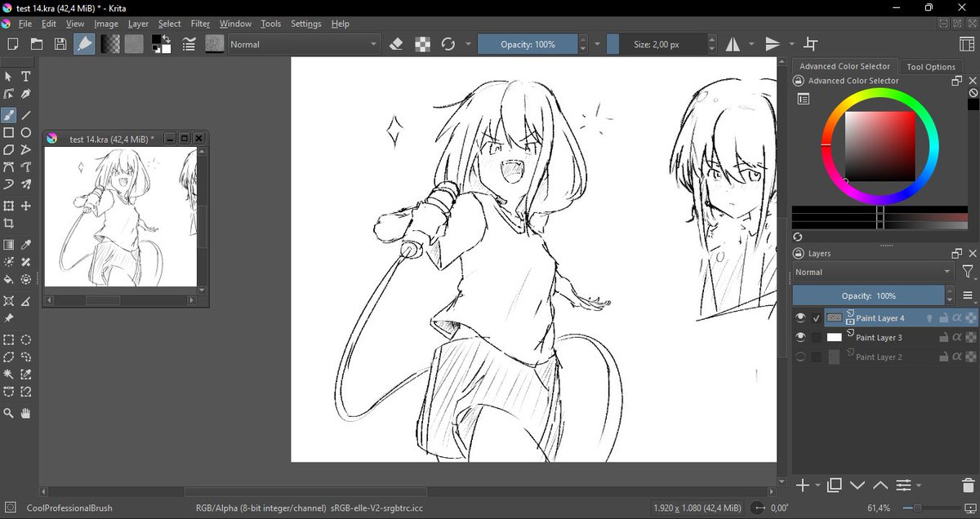Open the Layers blending mode dropdown
980x519 pixels.
[x=873, y=272]
